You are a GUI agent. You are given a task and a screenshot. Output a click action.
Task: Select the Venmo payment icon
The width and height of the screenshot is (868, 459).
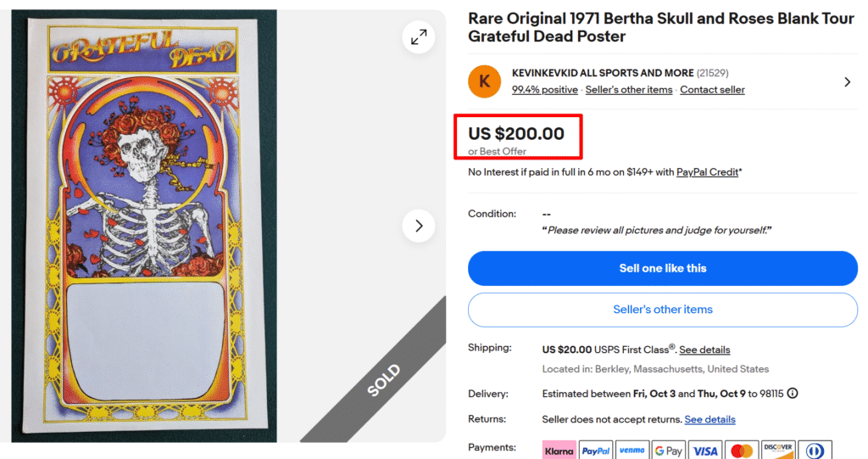pyautogui.click(x=632, y=451)
